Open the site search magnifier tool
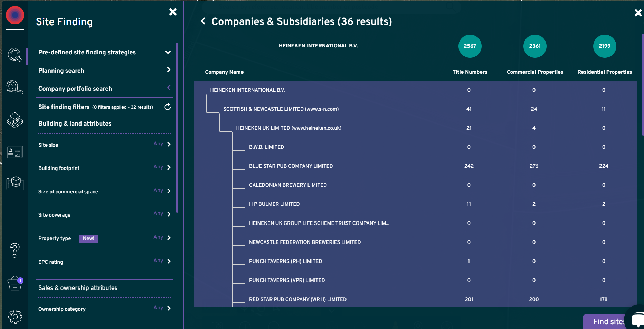Screen dimensions: 644x329 click(x=15, y=55)
